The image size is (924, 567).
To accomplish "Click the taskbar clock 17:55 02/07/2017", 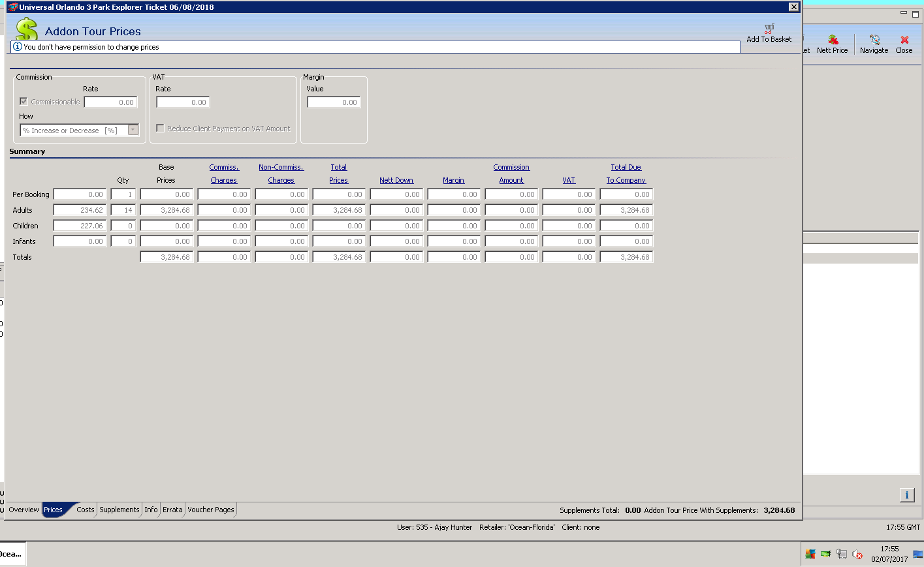I will point(889,554).
